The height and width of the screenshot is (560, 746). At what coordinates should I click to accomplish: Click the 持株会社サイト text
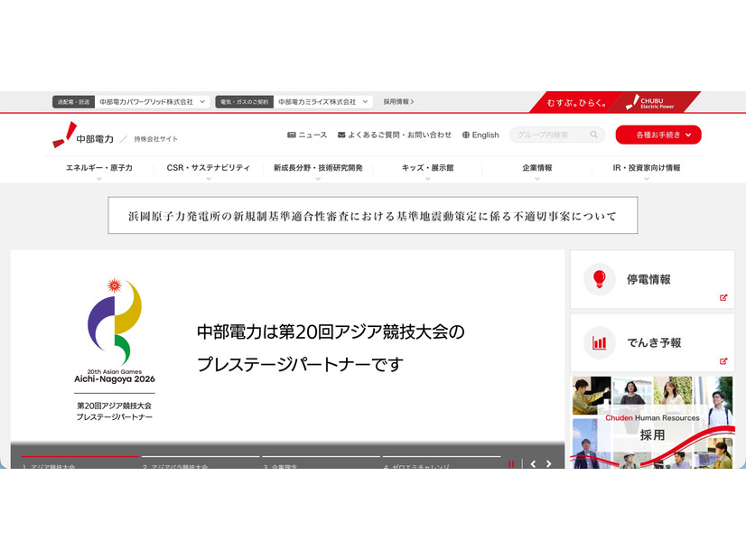(x=156, y=139)
